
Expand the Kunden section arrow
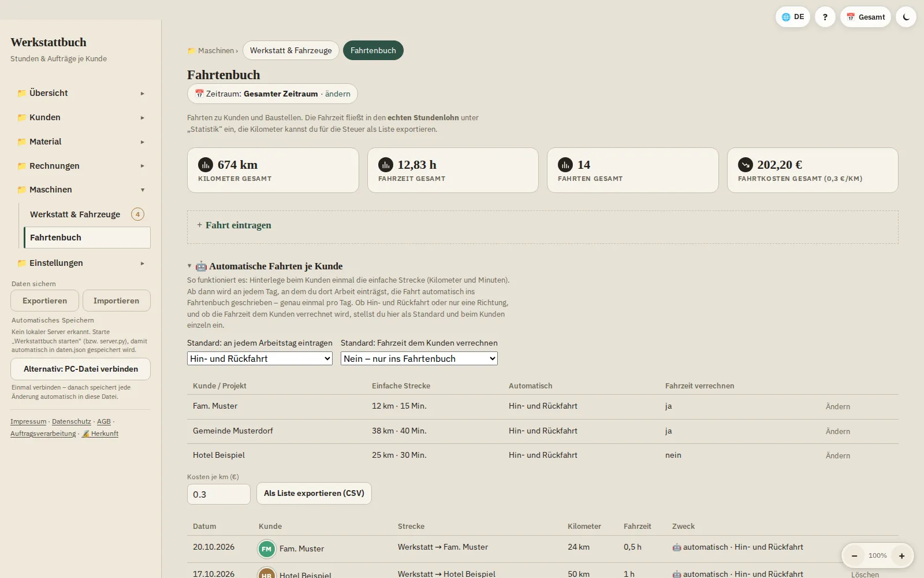pyautogui.click(x=142, y=117)
